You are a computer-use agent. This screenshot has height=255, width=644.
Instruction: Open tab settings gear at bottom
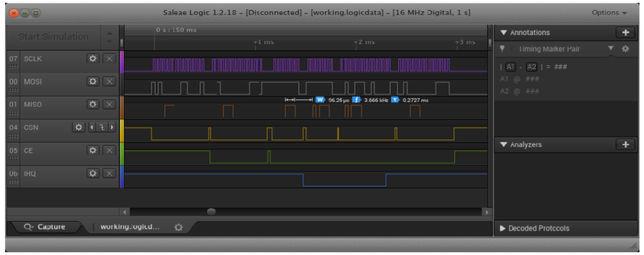(x=178, y=227)
